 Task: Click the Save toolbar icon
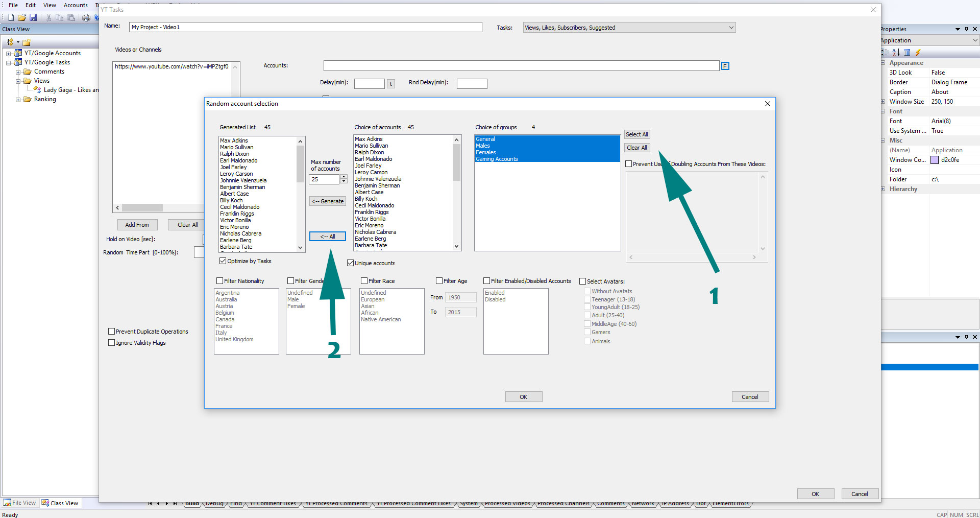33,17
